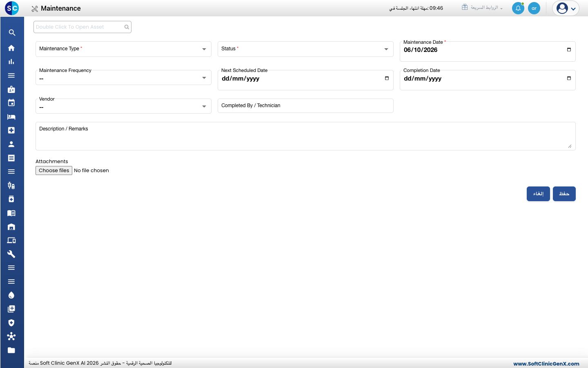Click the 'No file chosen' text
This screenshot has width=588, height=368.
[x=91, y=171]
